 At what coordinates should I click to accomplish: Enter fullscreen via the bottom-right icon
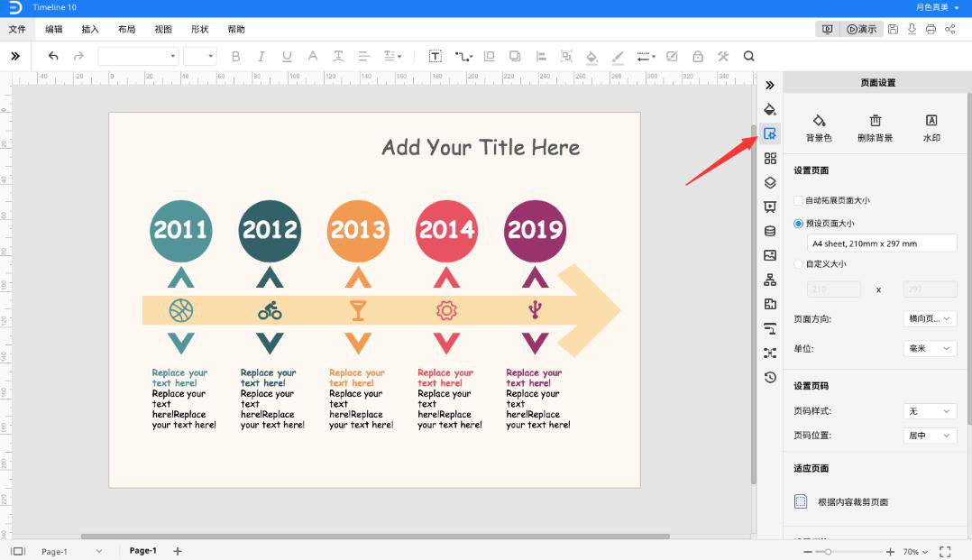coord(945,551)
